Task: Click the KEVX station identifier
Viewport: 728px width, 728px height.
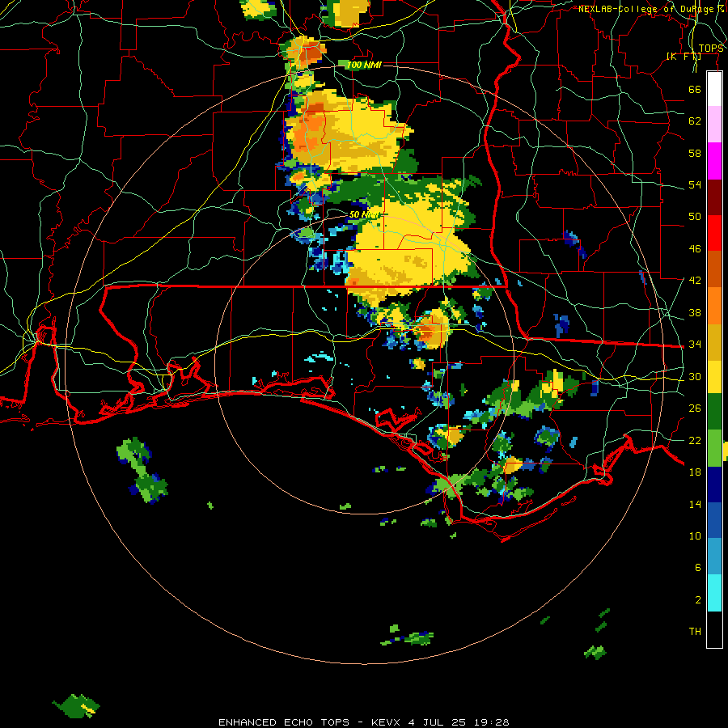Action: pyautogui.click(x=387, y=722)
